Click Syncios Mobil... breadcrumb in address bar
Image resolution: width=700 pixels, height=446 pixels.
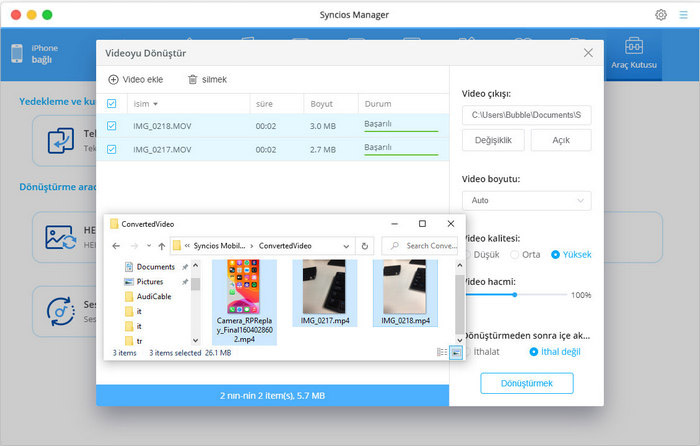click(219, 246)
